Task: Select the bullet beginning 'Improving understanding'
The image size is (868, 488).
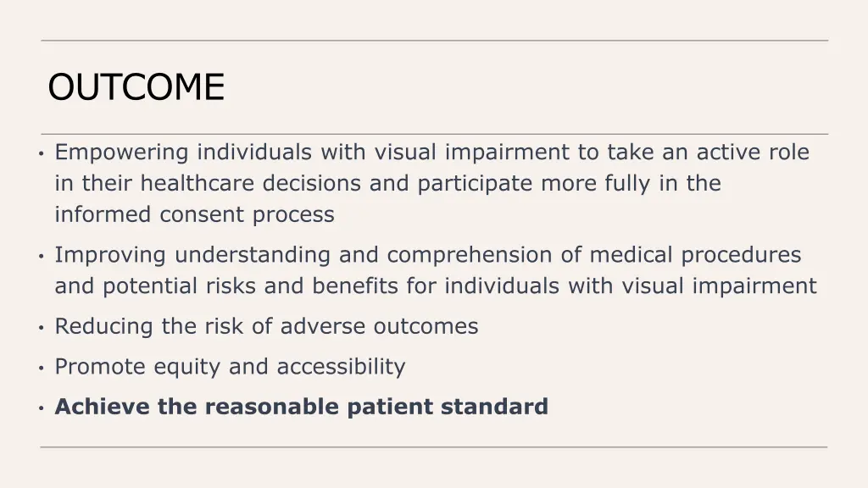Action: coord(435,270)
